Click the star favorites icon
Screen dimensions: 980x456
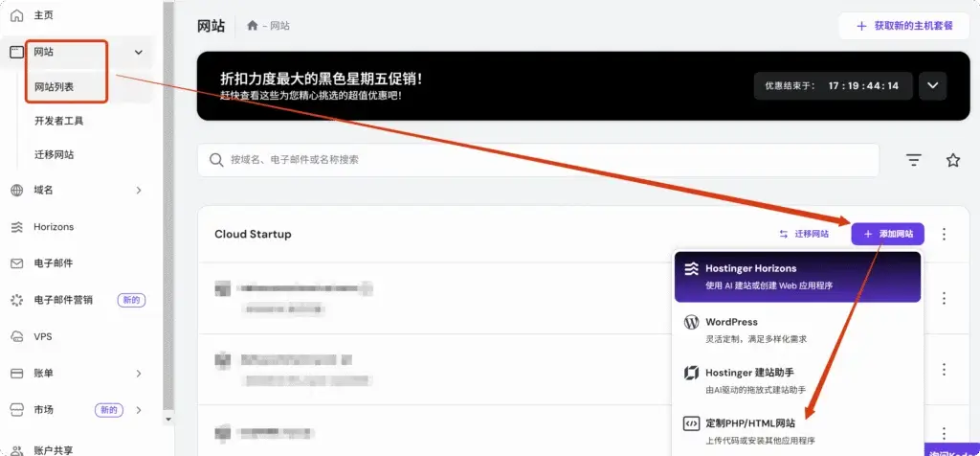tap(953, 160)
